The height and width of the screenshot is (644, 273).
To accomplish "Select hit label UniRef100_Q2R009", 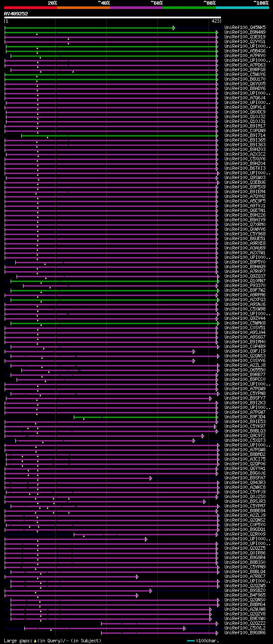I will pyautogui.click(x=245, y=534).
